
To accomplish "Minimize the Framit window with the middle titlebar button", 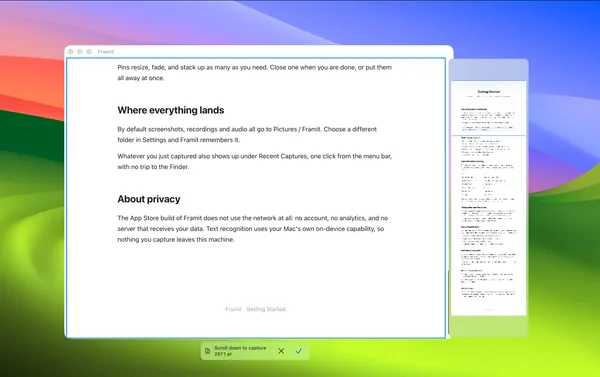I will pyautogui.click(x=80, y=52).
